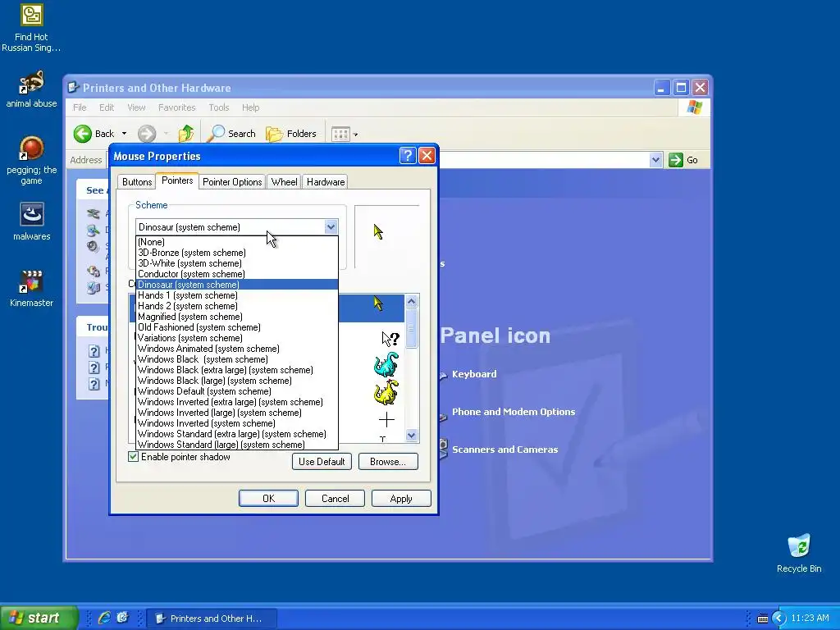Choose Windows Default (system scheme)
The image size is (840, 630).
237,391
